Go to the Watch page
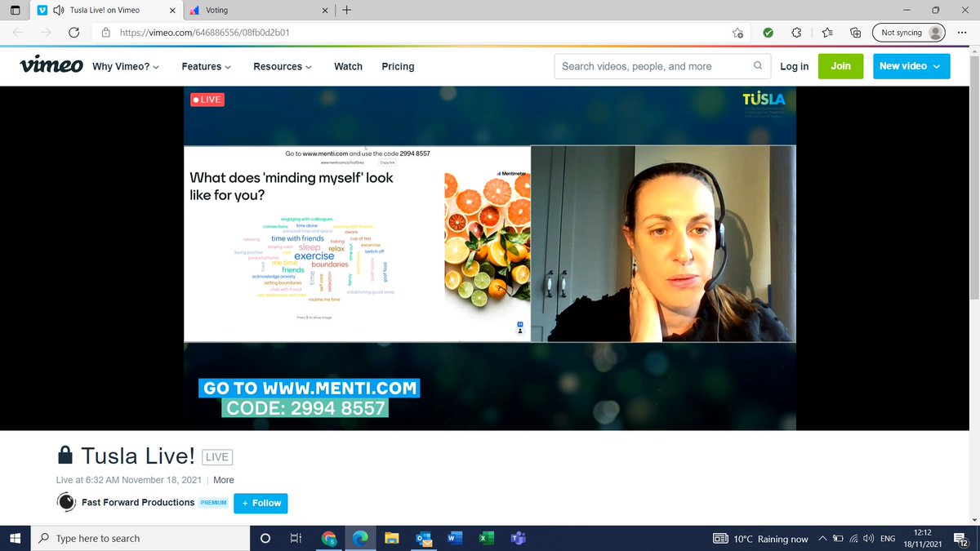This screenshot has width=980, height=551. (x=348, y=66)
